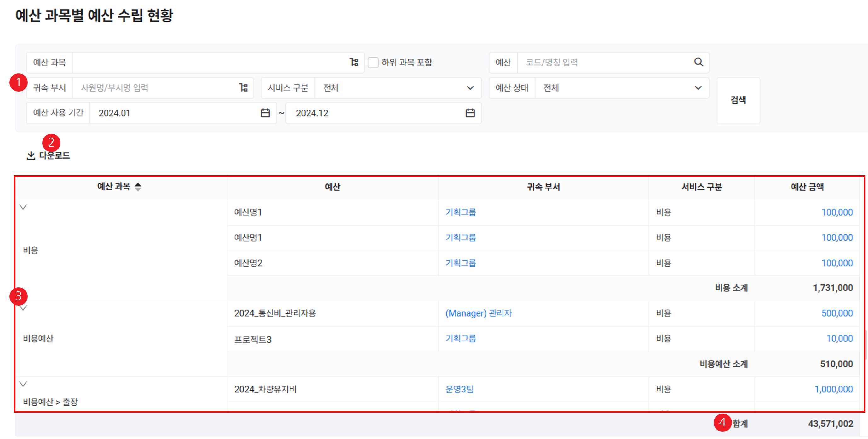Viewport: 868px width, 439px height.
Task: Click the tree icon in 예산 과목 field
Action: 354,62
